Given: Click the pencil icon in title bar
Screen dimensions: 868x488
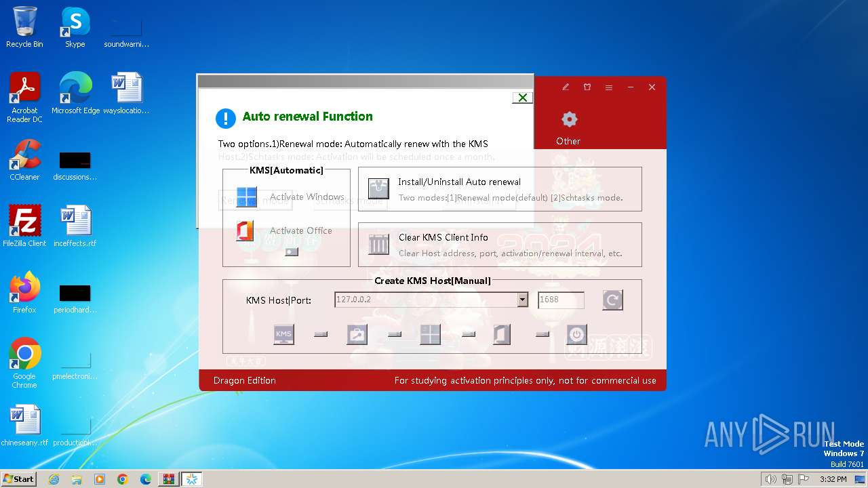Looking at the screenshot, I should pyautogui.click(x=566, y=87).
